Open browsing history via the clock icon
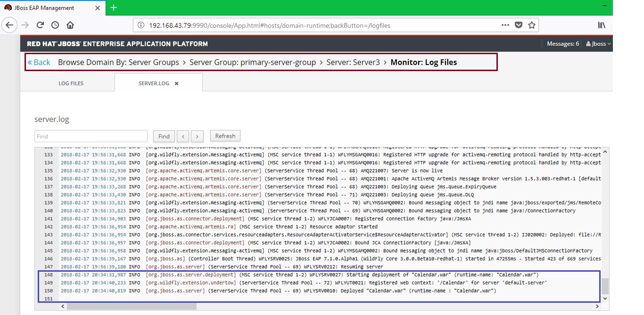 click(56, 25)
